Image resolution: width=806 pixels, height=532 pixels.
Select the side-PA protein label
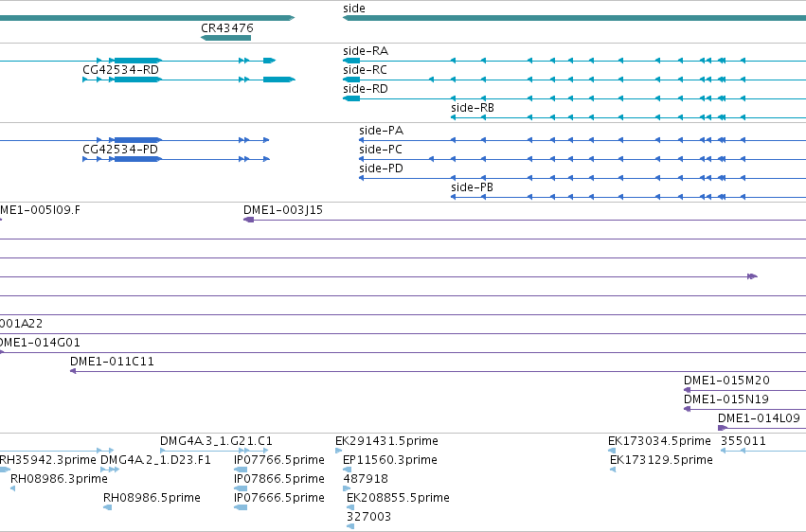tap(382, 131)
